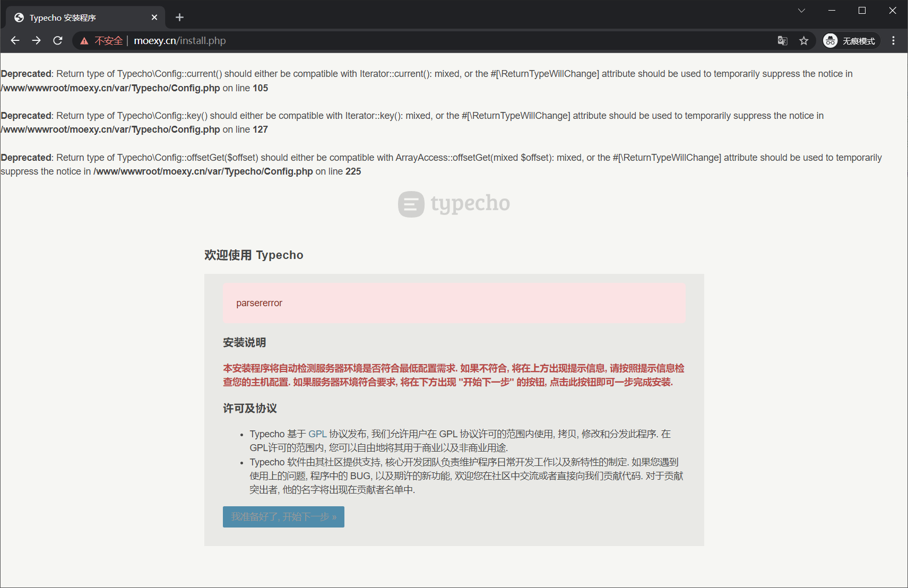
Task: Open the Chrome three-dot menu
Action: (894, 40)
